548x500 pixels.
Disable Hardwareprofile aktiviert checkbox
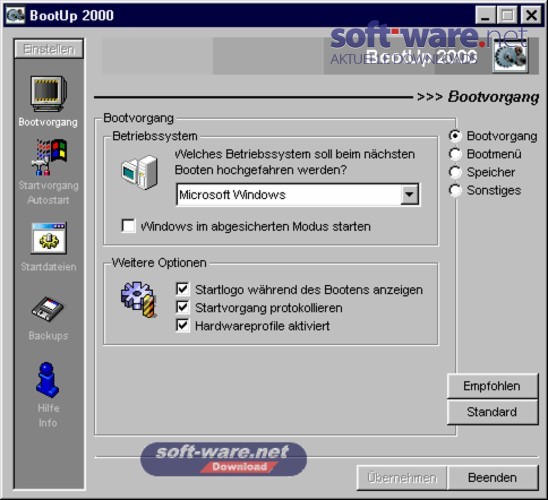(x=183, y=325)
